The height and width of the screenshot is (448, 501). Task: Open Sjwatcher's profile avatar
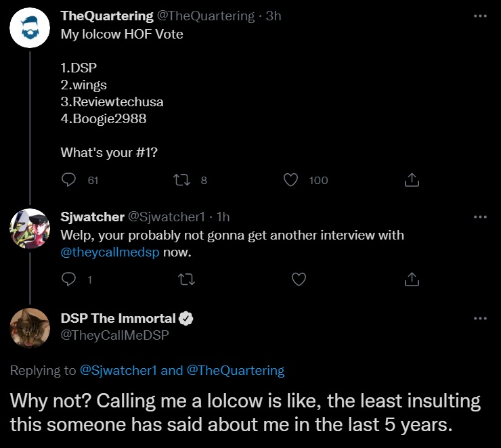30,229
